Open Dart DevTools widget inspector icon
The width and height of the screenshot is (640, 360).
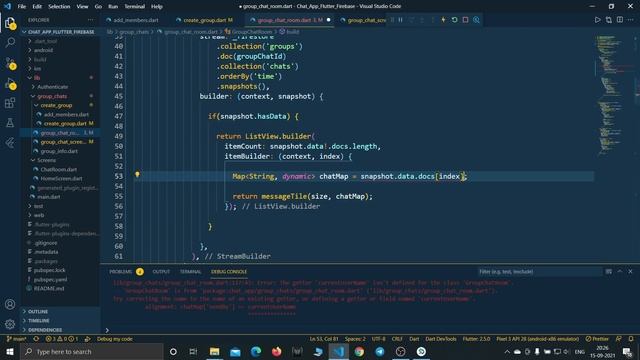[476, 20]
